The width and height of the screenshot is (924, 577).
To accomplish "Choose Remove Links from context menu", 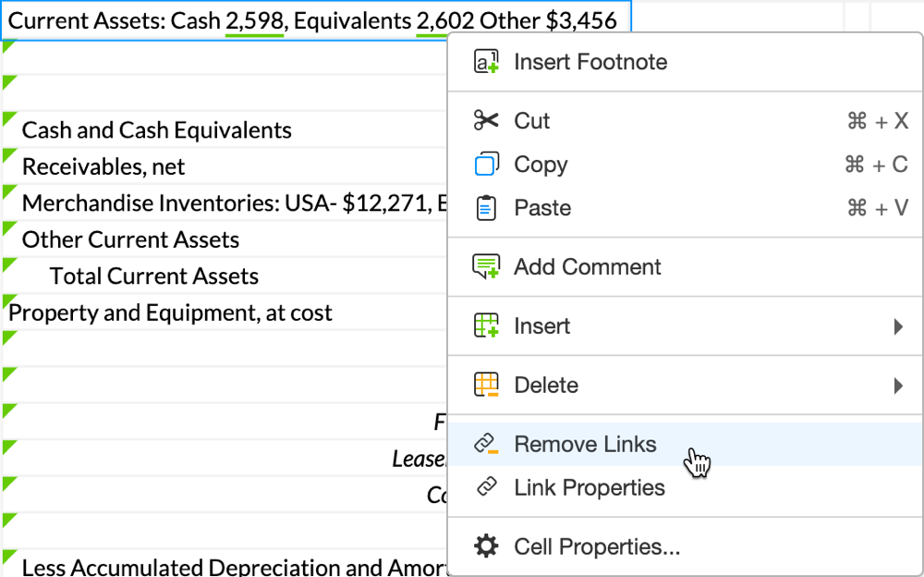I will pyautogui.click(x=585, y=445).
